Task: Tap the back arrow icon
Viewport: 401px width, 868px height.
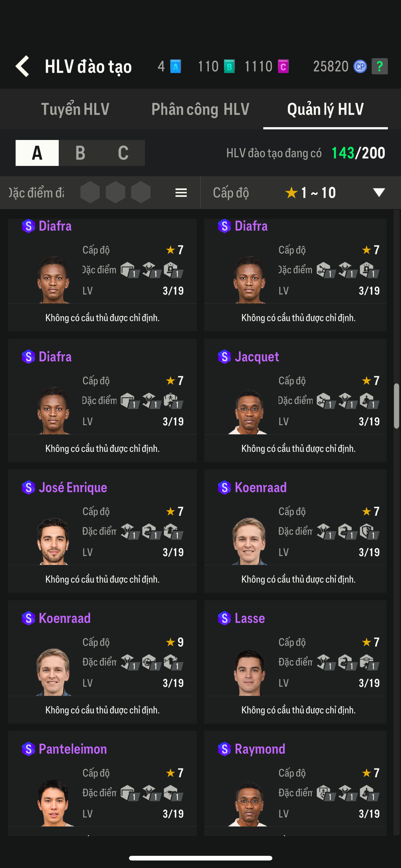Action: point(22,66)
